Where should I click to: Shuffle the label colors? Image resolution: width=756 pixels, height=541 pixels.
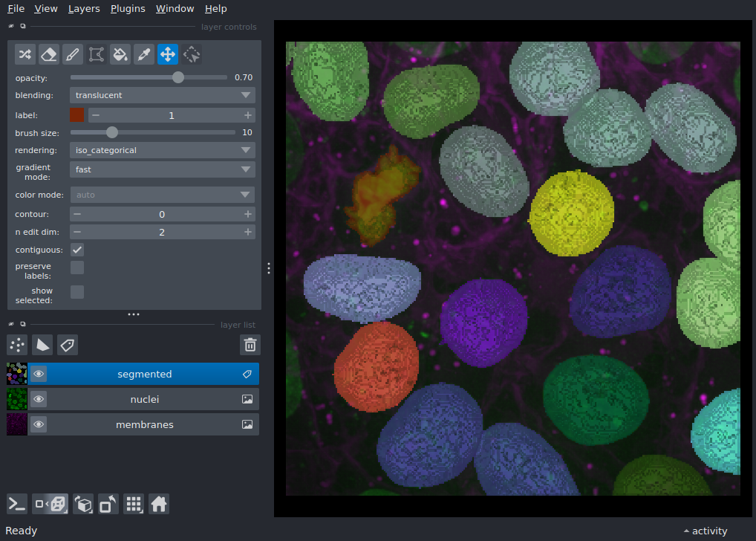coord(25,54)
